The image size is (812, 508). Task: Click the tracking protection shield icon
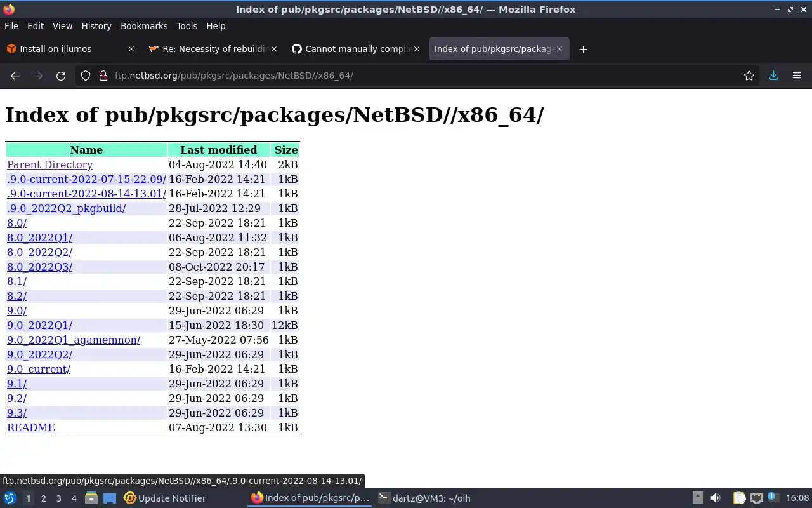(86, 76)
